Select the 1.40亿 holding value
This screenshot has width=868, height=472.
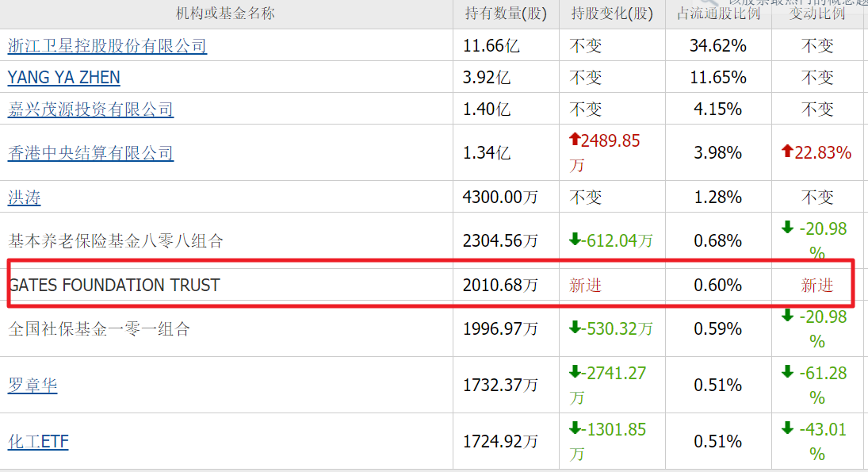(x=487, y=109)
